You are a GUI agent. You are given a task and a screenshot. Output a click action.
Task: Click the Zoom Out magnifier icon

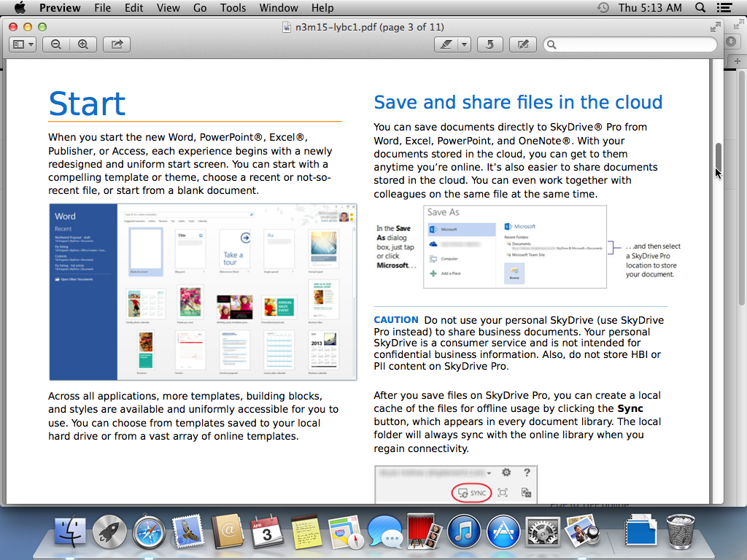[55, 44]
